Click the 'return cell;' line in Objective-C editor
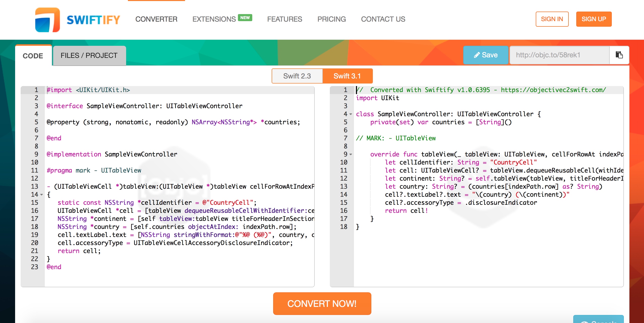Screen dimensions: 644x323 (79, 251)
